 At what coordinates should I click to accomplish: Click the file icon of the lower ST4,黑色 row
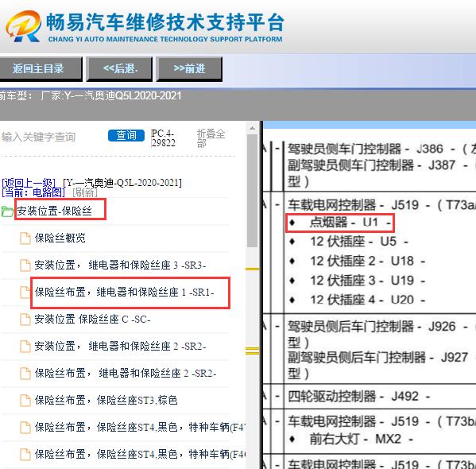(25, 455)
